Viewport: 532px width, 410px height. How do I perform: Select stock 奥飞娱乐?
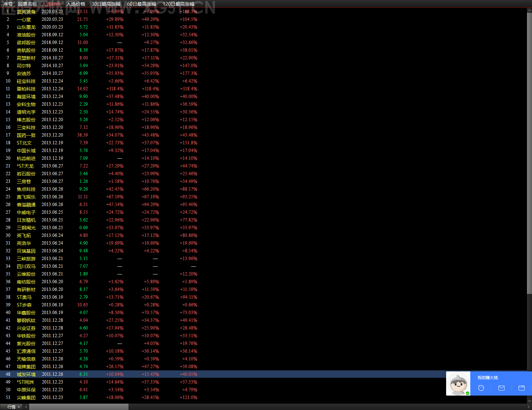26,197
